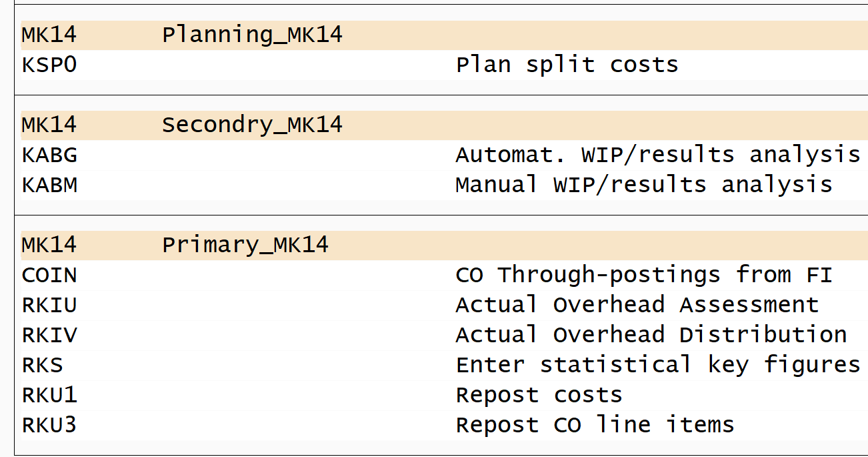The height and width of the screenshot is (457, 868).
Task: Click the 'Actual Overhead Assessment' description
Action: click(x=637, y=305)
